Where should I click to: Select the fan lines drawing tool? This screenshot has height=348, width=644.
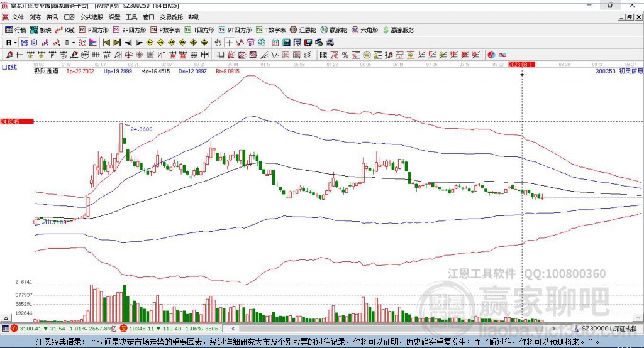(231, 55)
